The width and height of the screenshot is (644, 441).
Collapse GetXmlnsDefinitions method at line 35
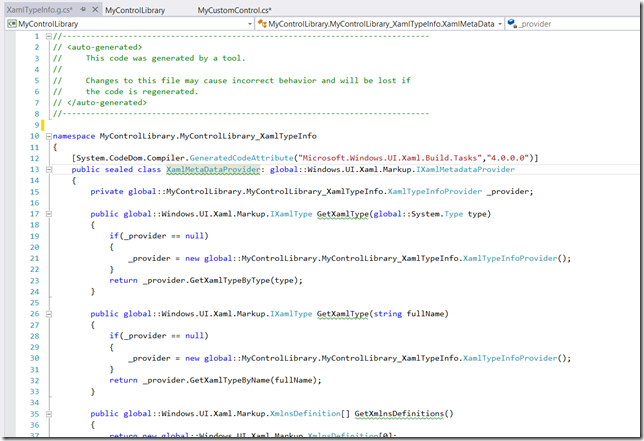point(48,413)
